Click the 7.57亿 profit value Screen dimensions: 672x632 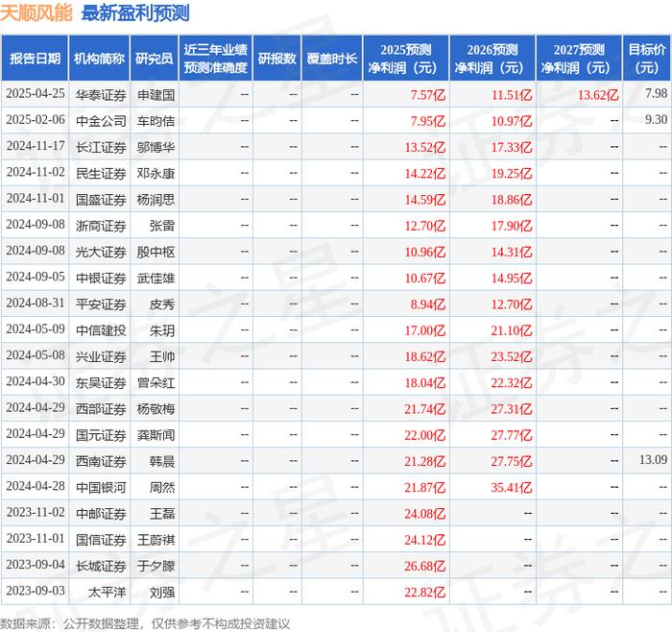point(428,95)
